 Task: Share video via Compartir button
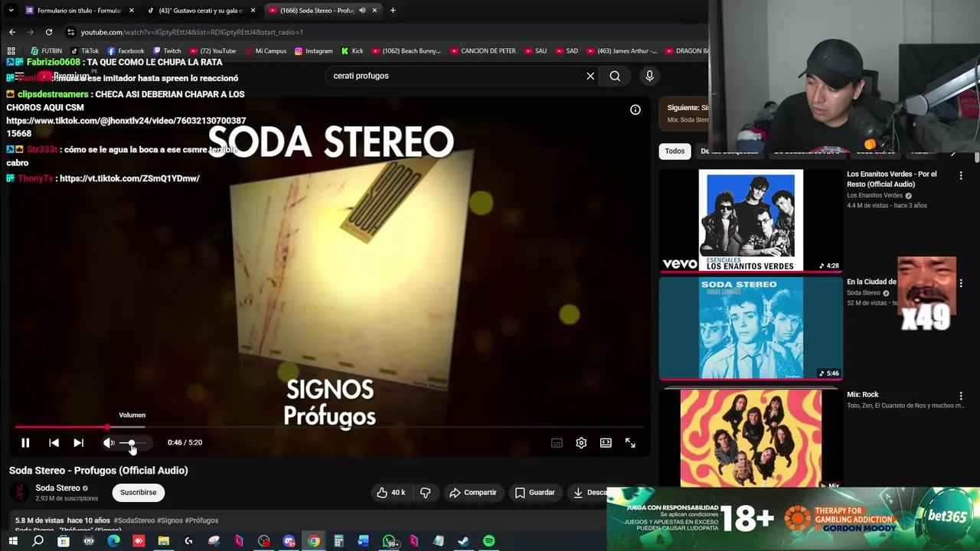point(473,492)
